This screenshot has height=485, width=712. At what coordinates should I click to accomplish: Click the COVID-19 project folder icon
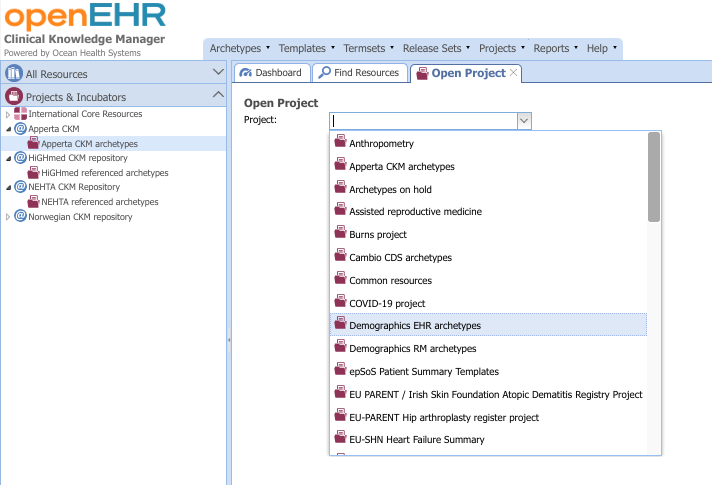tap(341, 301)
